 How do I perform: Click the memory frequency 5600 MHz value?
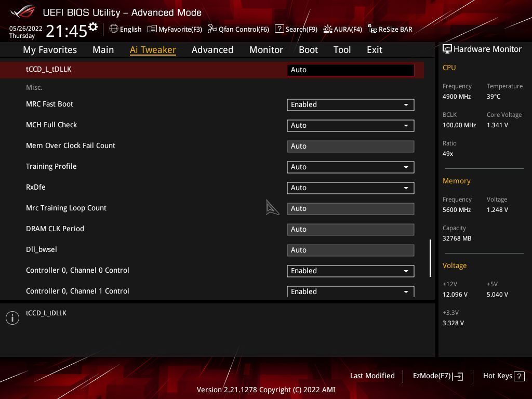point(456,210)
